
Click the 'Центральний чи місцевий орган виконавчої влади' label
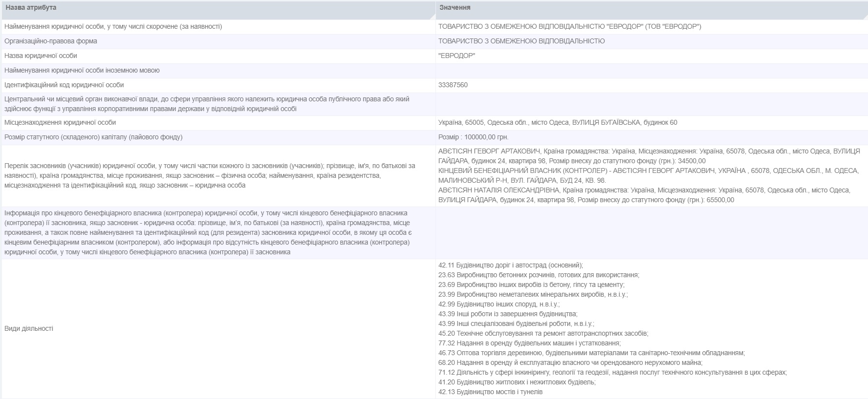click(207, 104)
